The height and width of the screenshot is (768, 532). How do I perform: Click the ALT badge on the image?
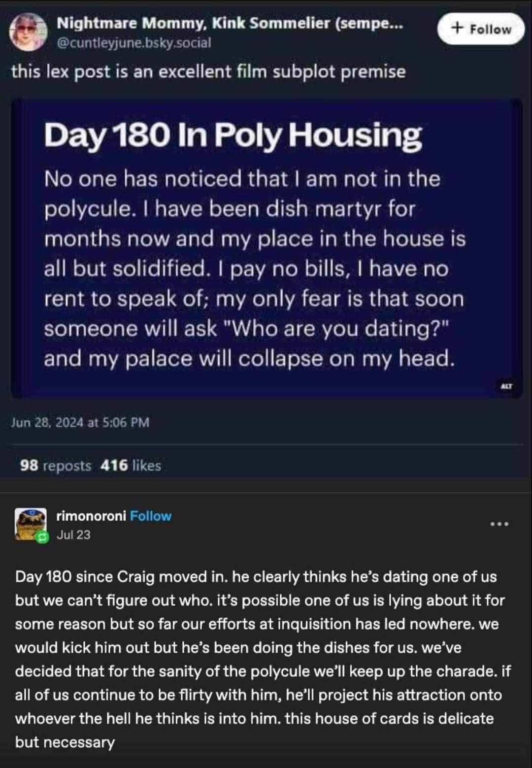point(507,386)
